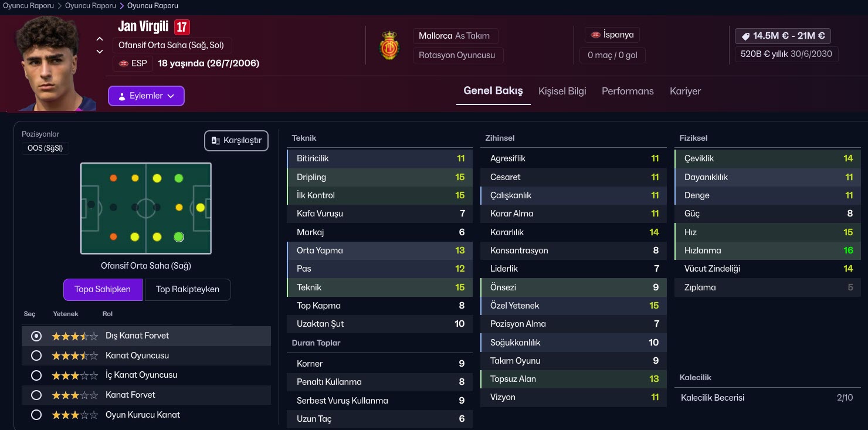Open the Kişisel Bilgi tab

562,91
